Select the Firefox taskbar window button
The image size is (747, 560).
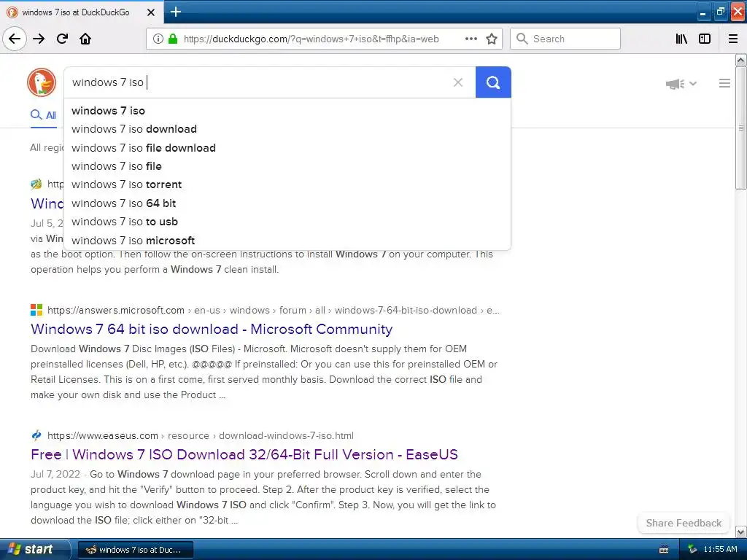[135, 550]
